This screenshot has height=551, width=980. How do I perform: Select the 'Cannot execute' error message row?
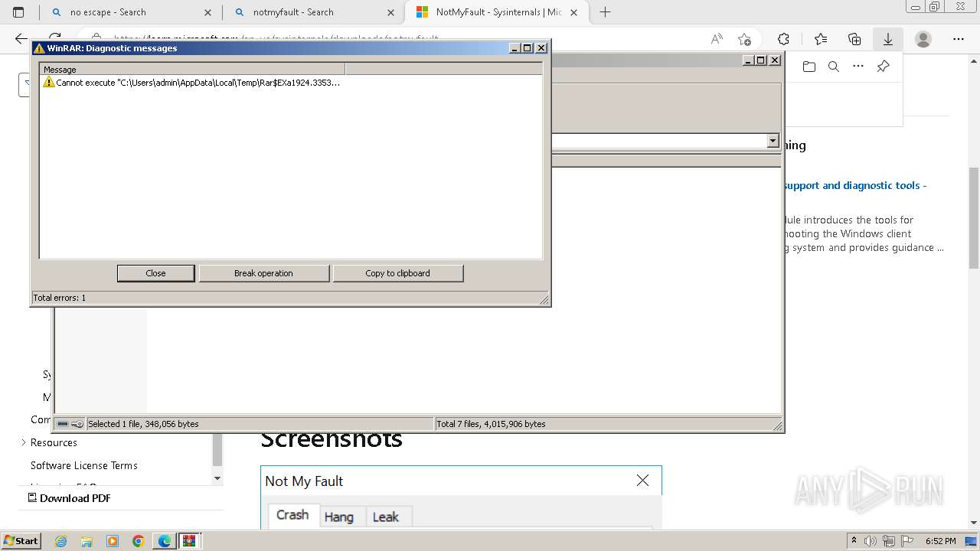(x=191, y=83)
